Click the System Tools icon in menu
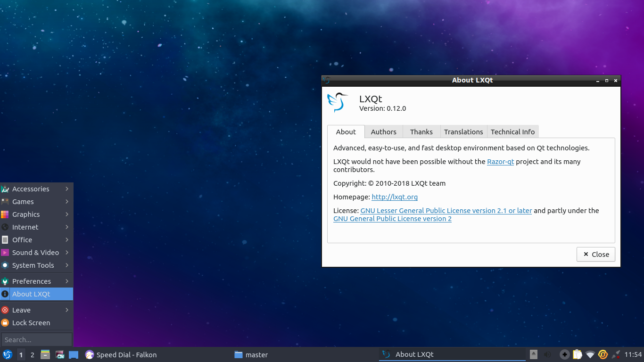The height and width of the screenshot is (362, 644). (x=5, y=265)
